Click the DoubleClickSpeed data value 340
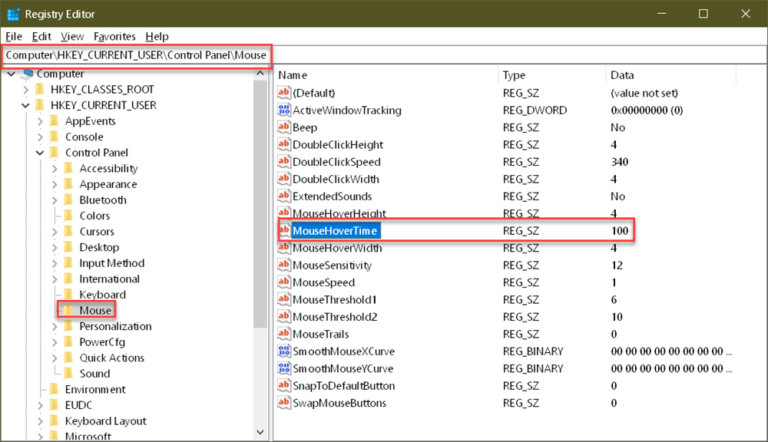This screenshot has width=768, height=442. [x=620, y=162]
